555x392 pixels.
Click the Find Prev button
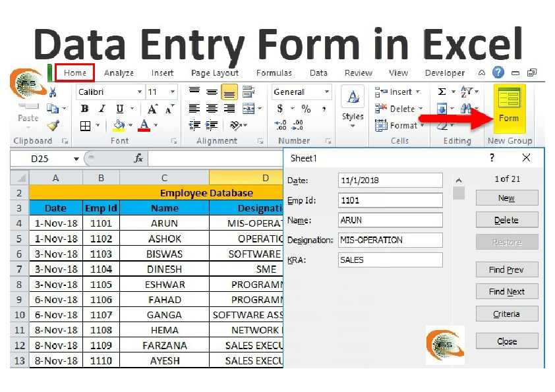pos(507,270)
